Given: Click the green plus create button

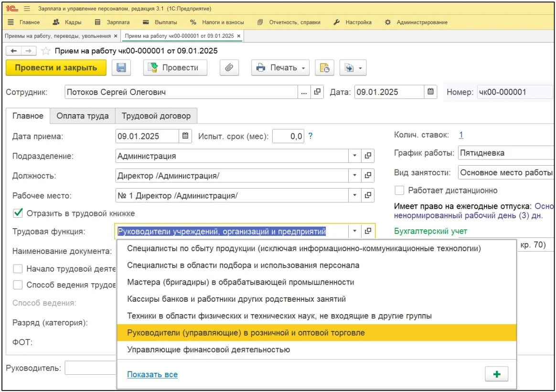Looking at the screenshot, I should (x=496, y=374).
